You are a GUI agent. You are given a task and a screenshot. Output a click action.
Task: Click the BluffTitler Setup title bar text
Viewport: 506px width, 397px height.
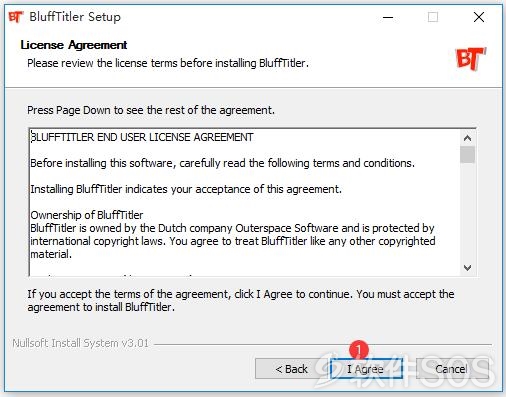pyautogui.click(x=75, y=17)
